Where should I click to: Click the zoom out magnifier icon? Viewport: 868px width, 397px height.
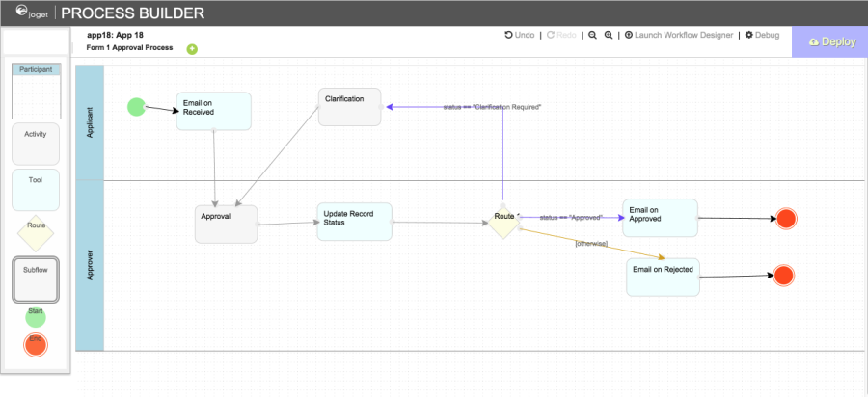pos(592,35)
